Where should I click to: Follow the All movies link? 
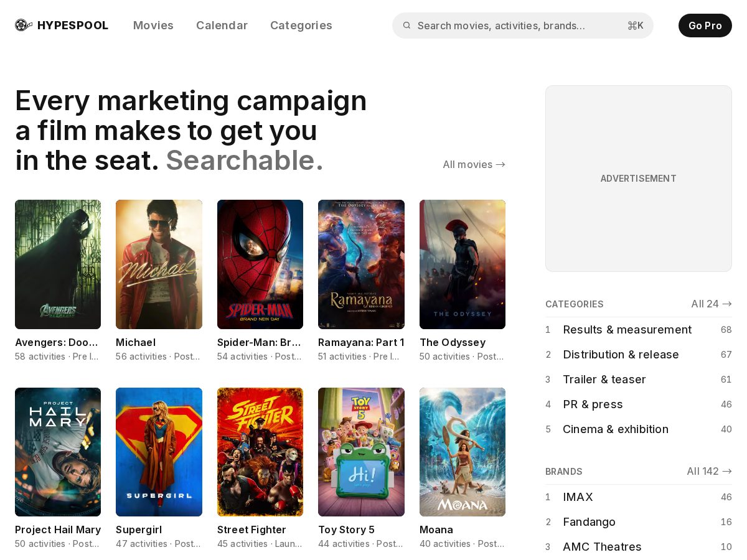(x=474, y=164)
